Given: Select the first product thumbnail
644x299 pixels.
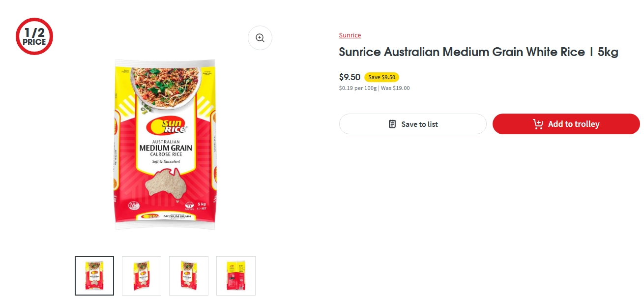Looking at the screenshot, I should [94, 276].
